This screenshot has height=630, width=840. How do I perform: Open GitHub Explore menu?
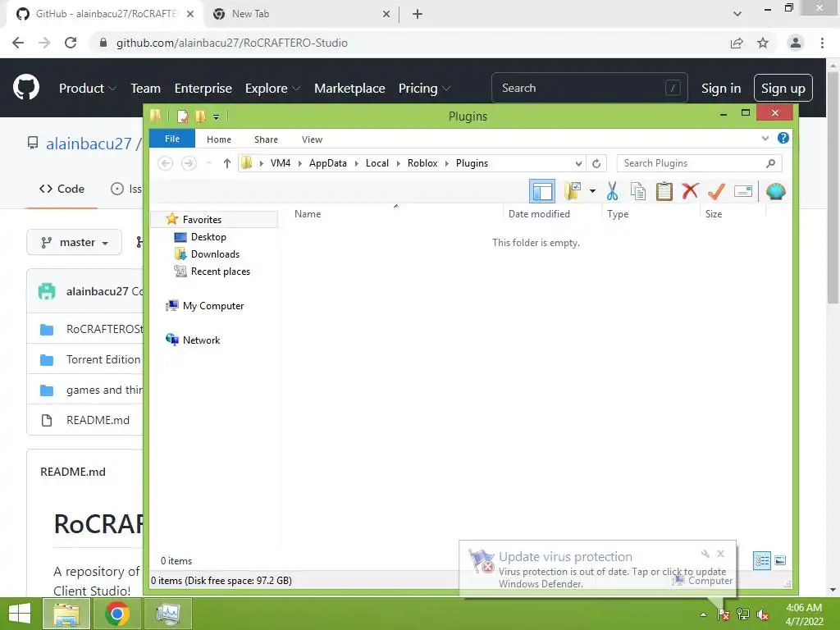click(x=272, y=89)
